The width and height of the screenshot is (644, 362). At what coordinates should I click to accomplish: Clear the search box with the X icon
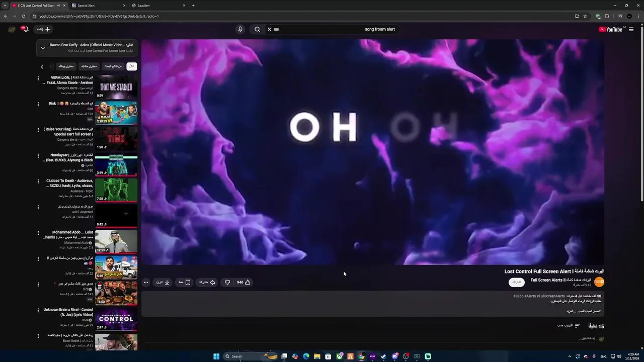pyautogui.click(x=269, y=29)
